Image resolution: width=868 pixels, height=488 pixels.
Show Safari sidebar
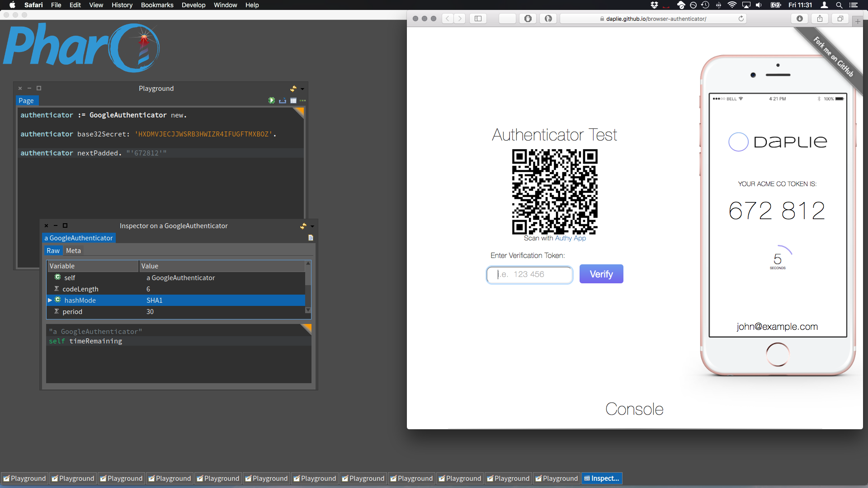pyautogui.click(x=478, y=19)
